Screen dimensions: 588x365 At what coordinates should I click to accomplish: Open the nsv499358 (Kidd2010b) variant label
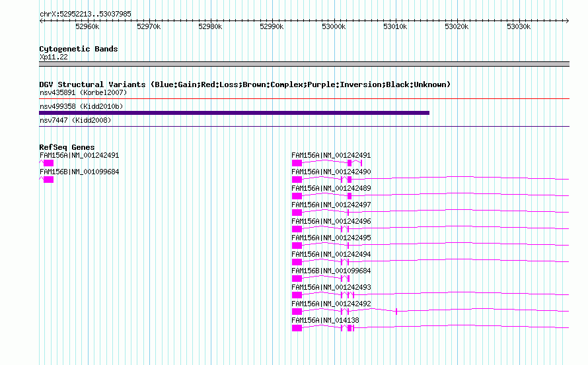click(x=81, y=106)
